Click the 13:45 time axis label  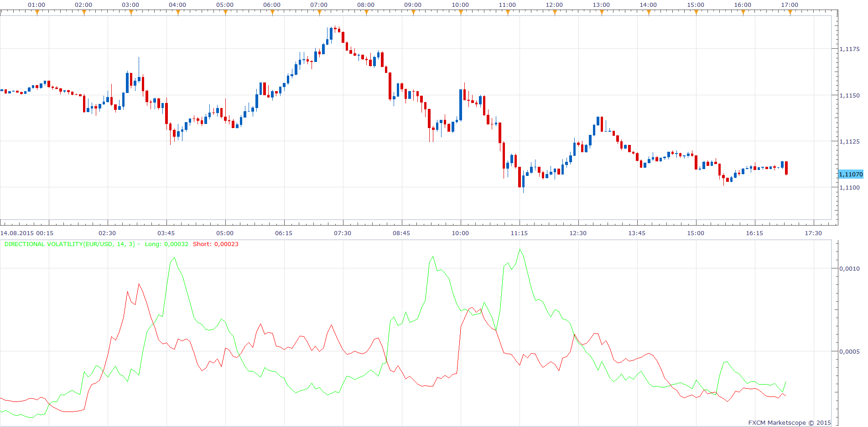point(637,233)
